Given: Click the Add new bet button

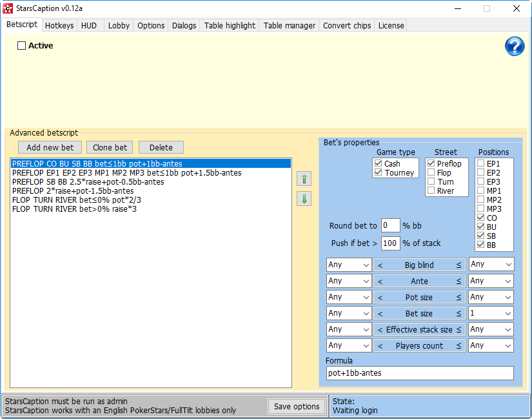Looking at the screenshot, I should pos(50,147).
